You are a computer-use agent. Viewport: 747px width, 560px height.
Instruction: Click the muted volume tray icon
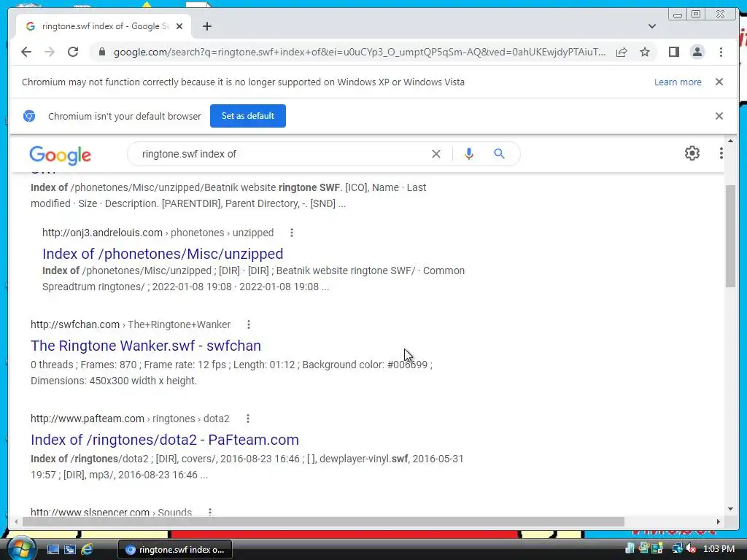click(x=691, y=549)
